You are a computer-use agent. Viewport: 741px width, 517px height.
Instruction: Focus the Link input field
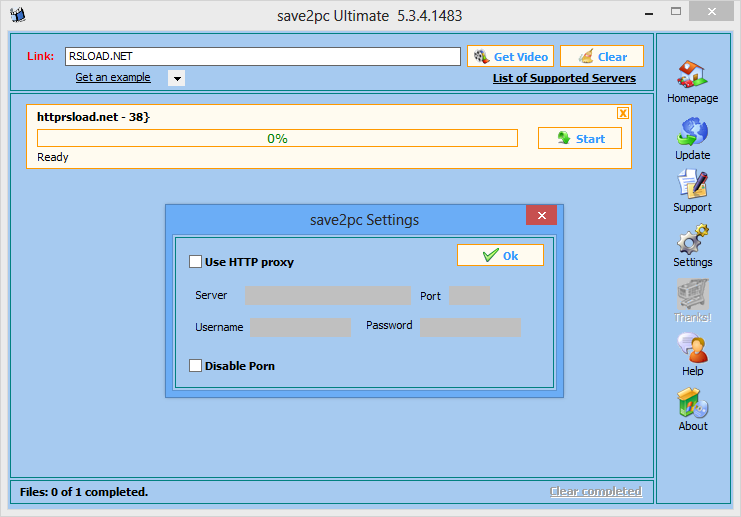coord(263,56)
